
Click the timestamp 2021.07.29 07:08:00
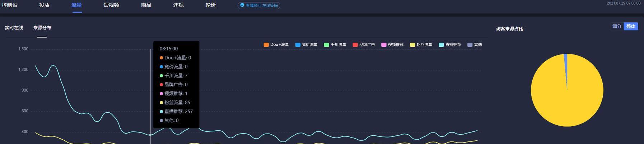coord(624,3)
